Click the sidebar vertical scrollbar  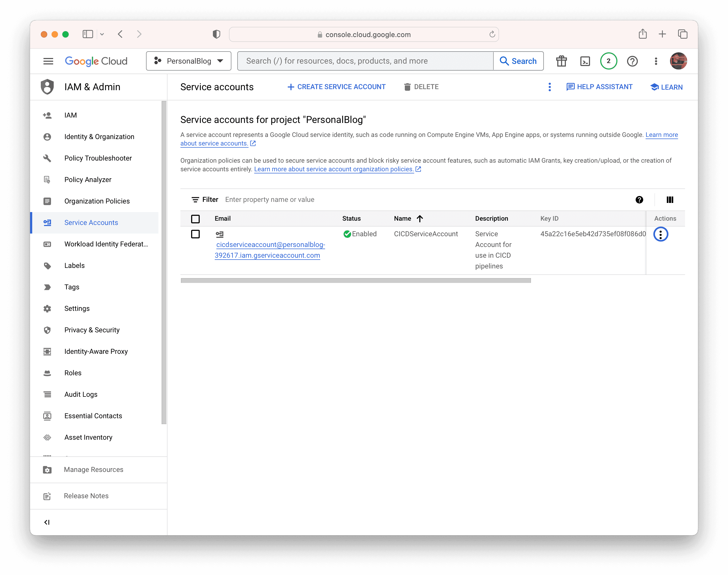[164, 263]
